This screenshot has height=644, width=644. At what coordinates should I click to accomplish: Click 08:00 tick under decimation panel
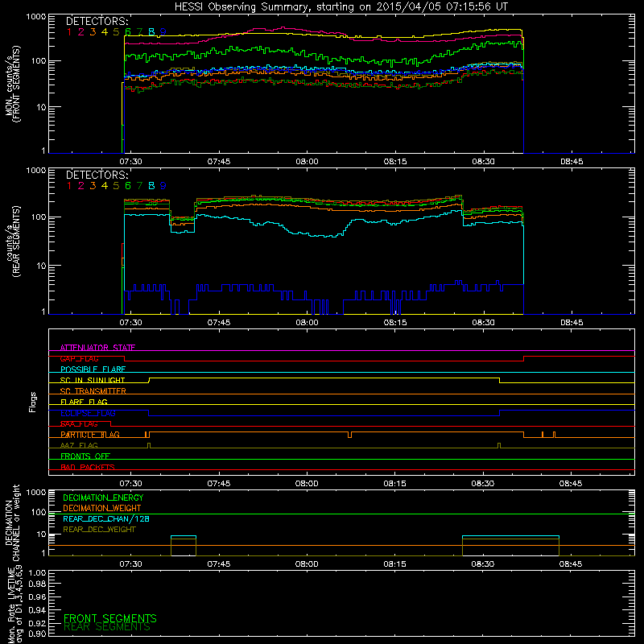tap(307, 564)
